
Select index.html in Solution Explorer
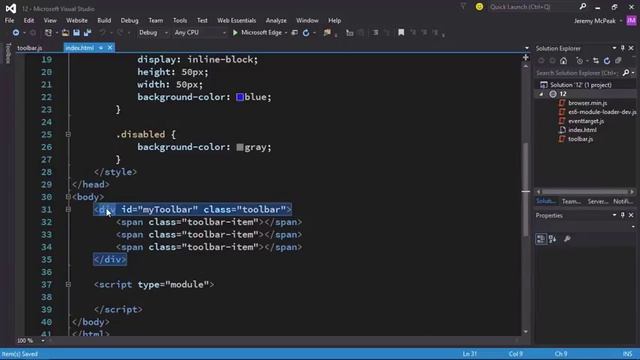582,130
